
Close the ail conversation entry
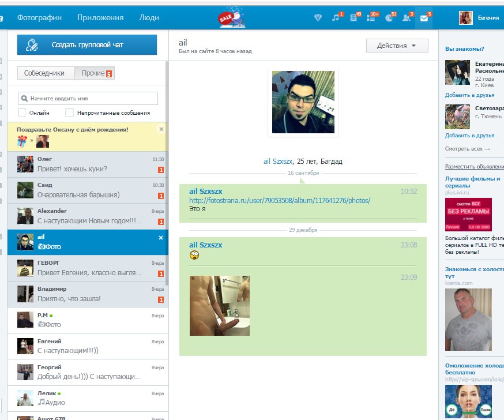point(161,238)
